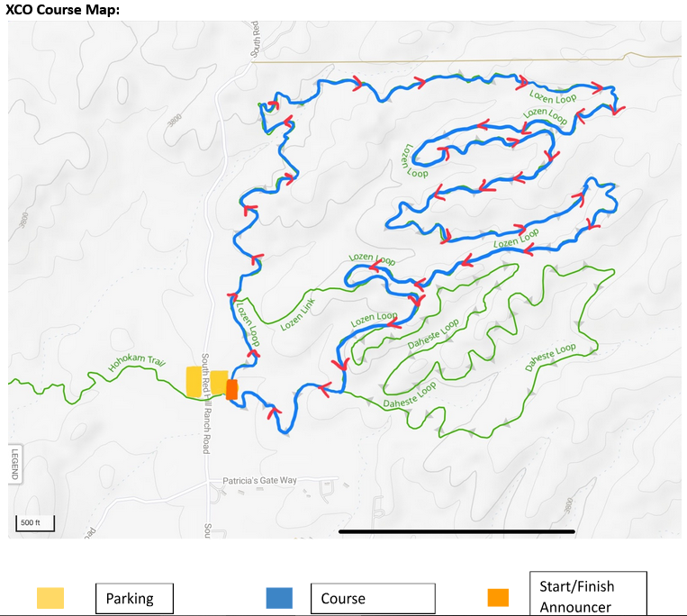Click the top-right Lozen Loop label
Viewport: 687px width, 616px height.
coord(552,96)
